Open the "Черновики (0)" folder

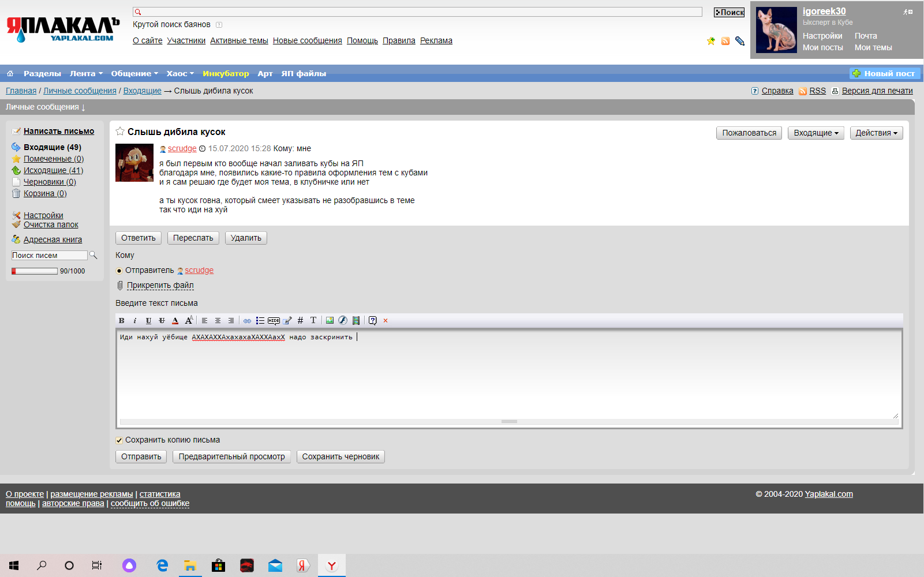50,182
